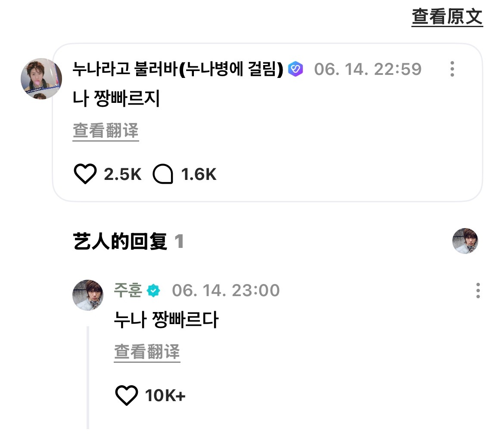The width and height of the screenshot is (504, 436).
Task: Tap 주훈 artist name in reply
Action: tap(128, 290)
